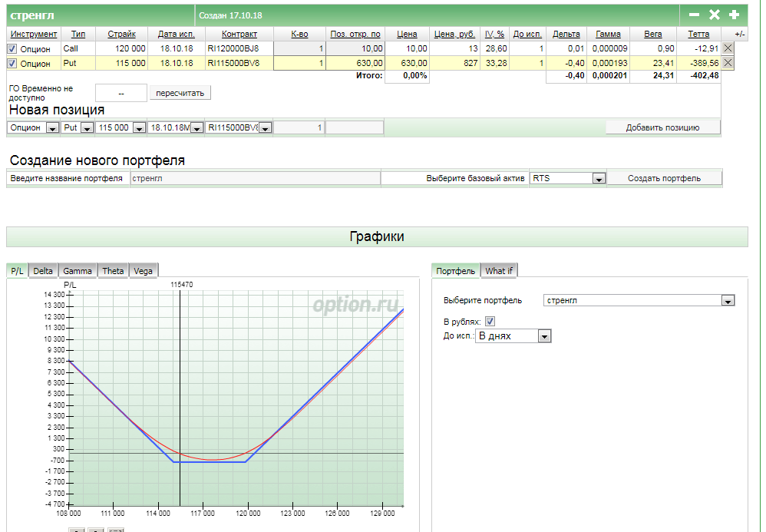Switch to the Delta chart tab
This screenshot has height=532, width=766.
(43, 270)
